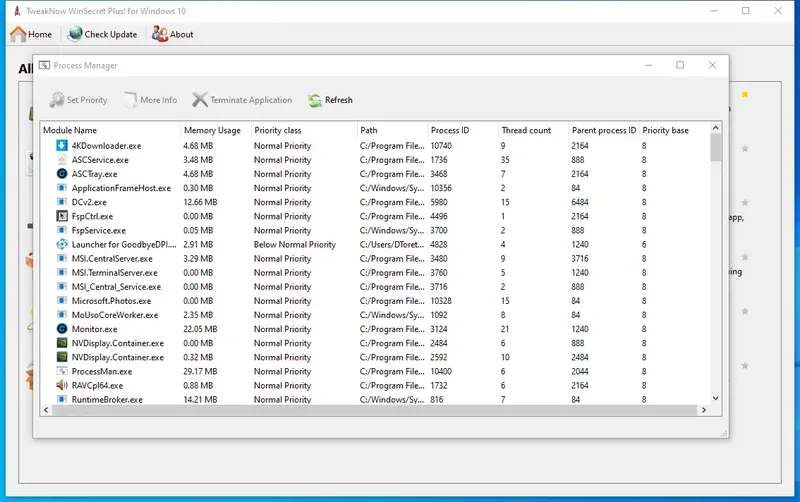The width and height of the screenshot is (800, 502).
Task: Select the Monitor.exe process icon
Action: (62, 329)
